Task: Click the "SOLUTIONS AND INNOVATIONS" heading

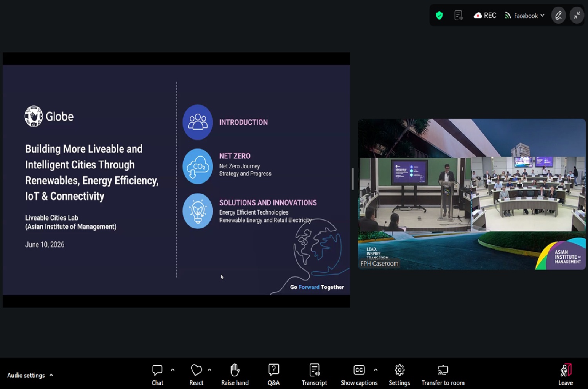Action: click(x=268, y=203)
